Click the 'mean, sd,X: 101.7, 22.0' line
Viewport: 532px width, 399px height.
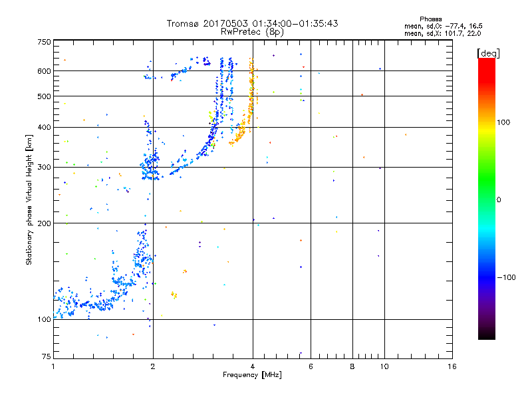(442, 33)
